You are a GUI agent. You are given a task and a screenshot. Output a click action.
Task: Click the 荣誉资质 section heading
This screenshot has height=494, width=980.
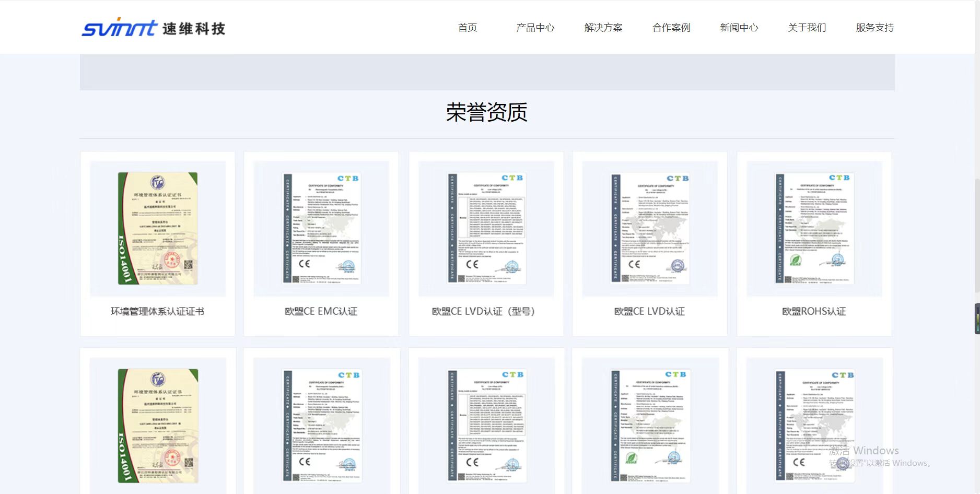coord(487,112)
